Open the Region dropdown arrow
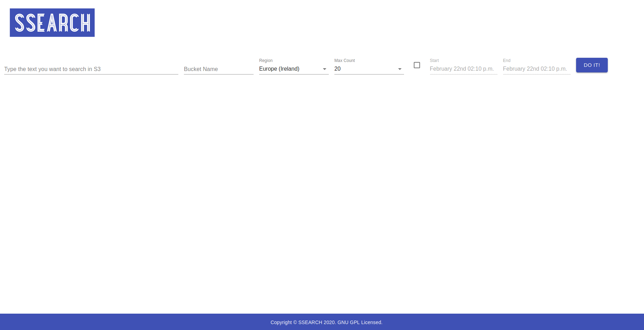The width and height of the screenshot is (644, 330). [324, 69]
